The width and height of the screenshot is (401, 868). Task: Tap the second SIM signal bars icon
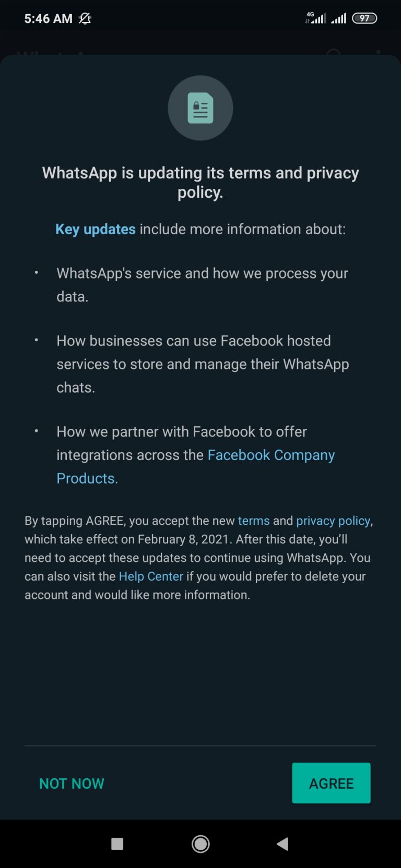tap(339, 19)
